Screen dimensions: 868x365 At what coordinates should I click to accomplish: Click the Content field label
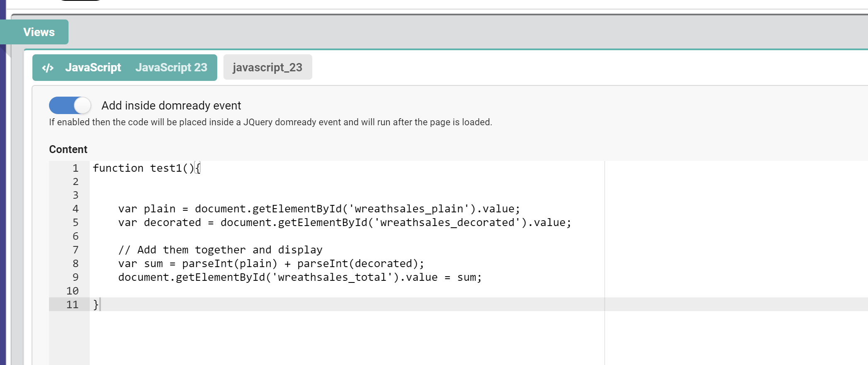(x=68, y=149)
